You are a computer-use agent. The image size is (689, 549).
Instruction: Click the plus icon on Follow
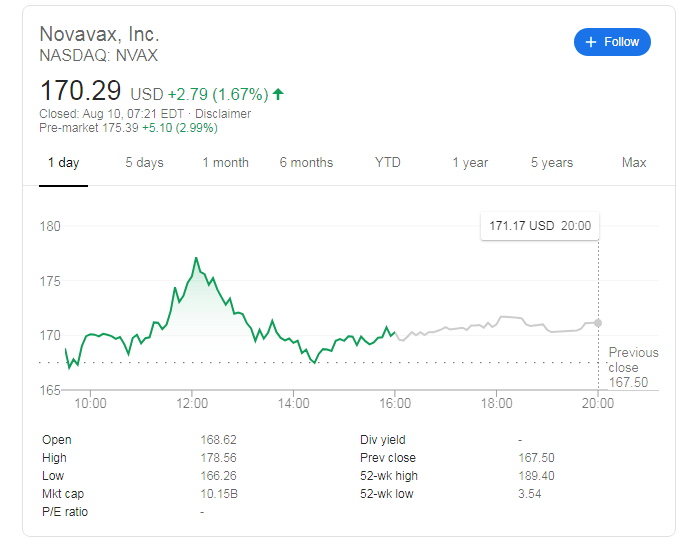tap(591, 42)
